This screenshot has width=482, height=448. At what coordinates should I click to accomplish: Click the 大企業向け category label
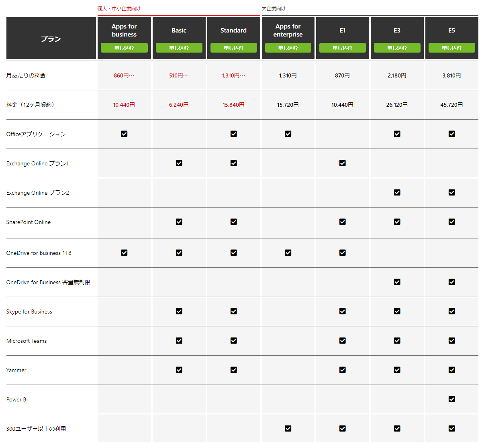[274, 8]
